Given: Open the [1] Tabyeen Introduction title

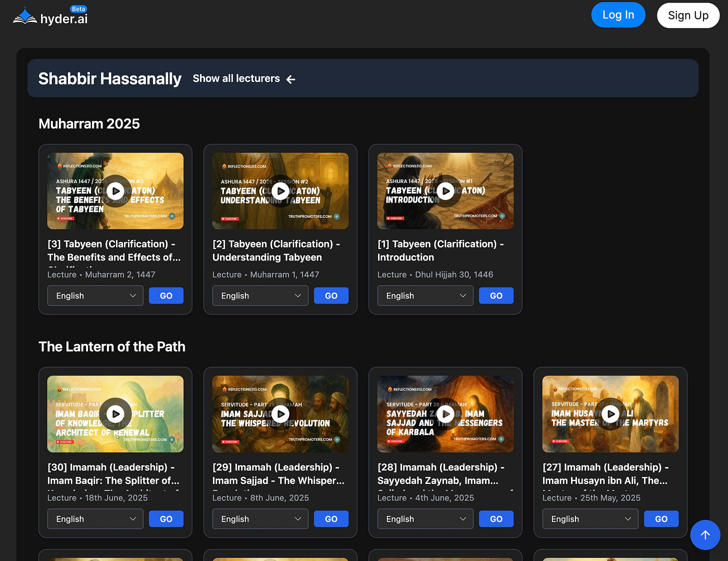Looking at the screenshot, I should [440, 250].
